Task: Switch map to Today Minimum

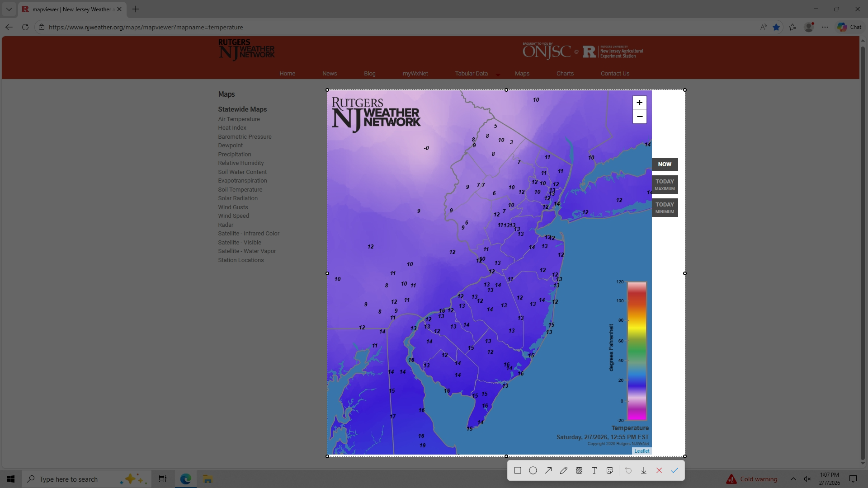Action: tap(665, 207)
